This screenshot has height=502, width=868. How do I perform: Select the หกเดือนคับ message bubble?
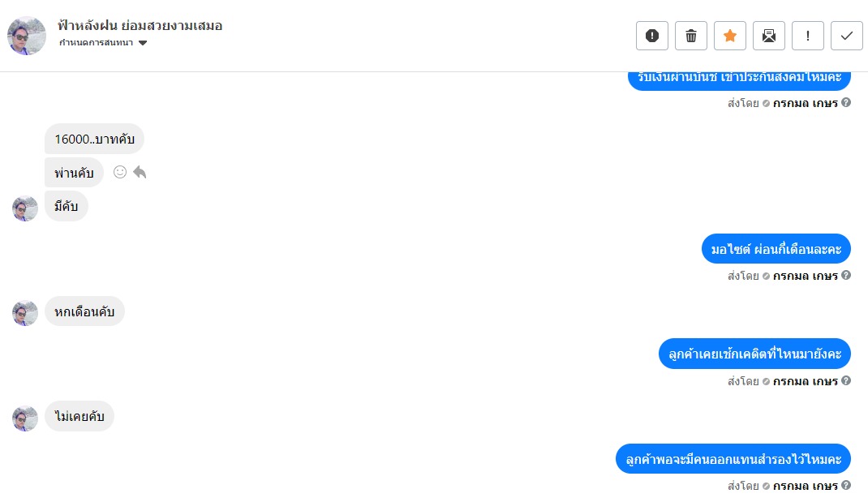84,311
